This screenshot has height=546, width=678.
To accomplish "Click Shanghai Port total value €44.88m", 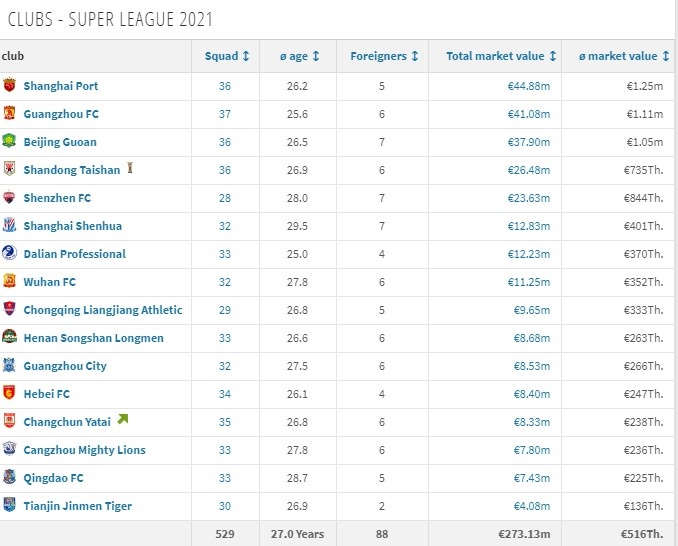I will pyautogui.click(x=529, y=86).
